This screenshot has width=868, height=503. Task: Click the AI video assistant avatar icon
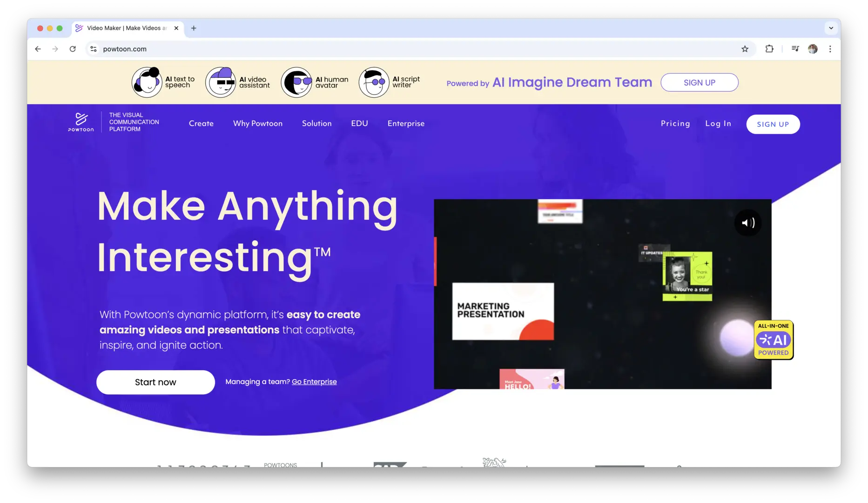pyautogui.click(x=221, y=82)
